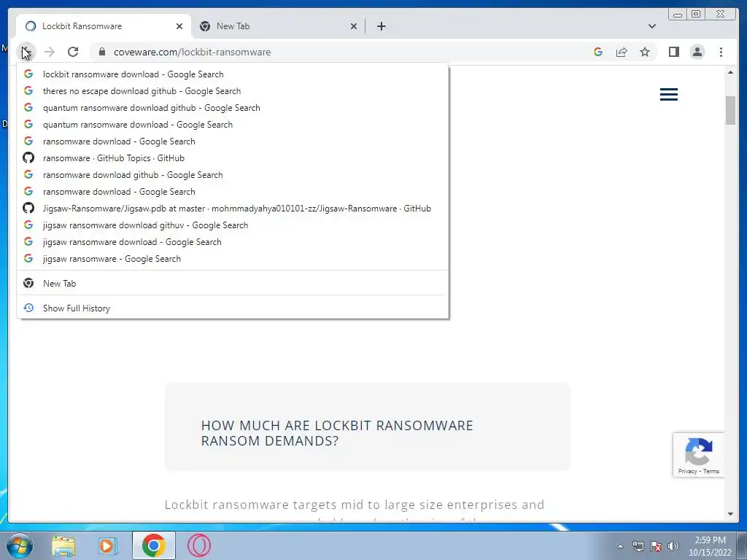Screen dimensions: 747x560
Task: Click the page scrollbar down arrow
Action: click(730, 514)
